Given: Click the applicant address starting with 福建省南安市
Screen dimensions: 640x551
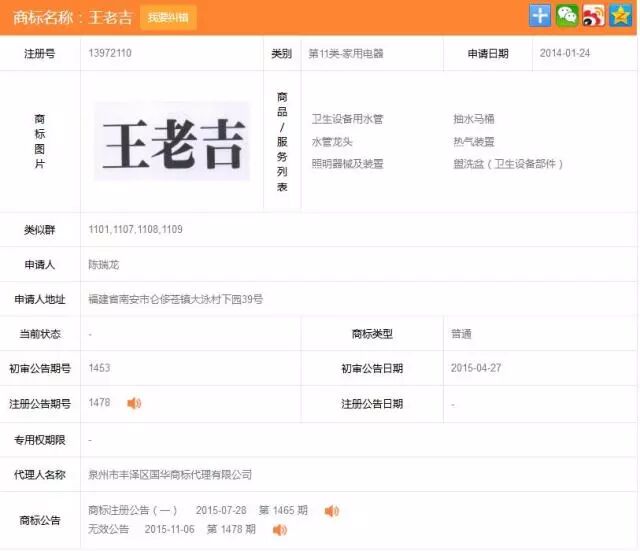Looking at the screenshot, I should click(176, 299).
